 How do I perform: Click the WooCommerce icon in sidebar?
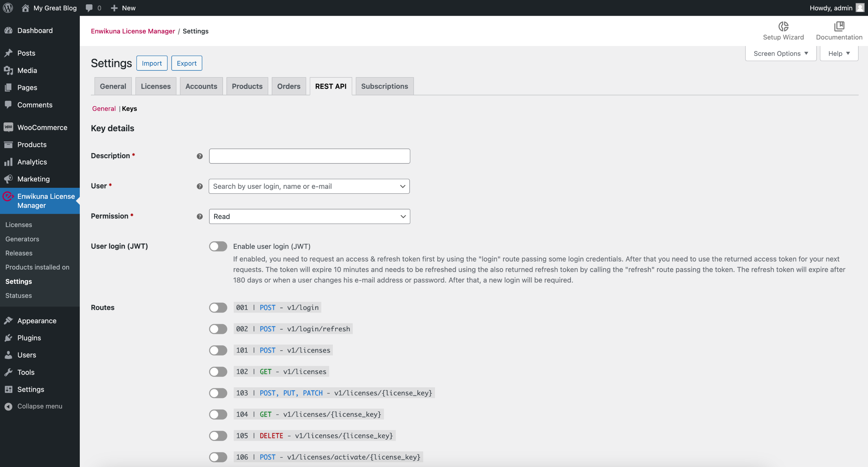tap(8, 127)
